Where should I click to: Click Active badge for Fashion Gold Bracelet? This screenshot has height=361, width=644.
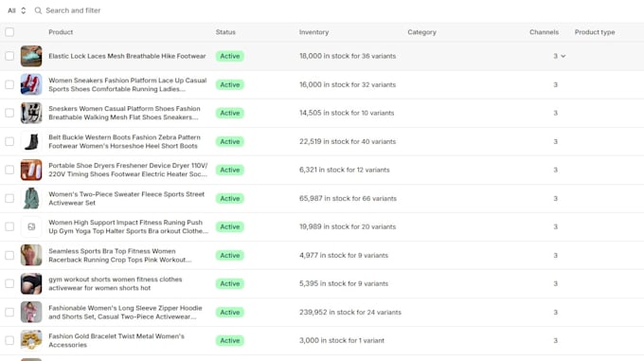coord(230,340)
